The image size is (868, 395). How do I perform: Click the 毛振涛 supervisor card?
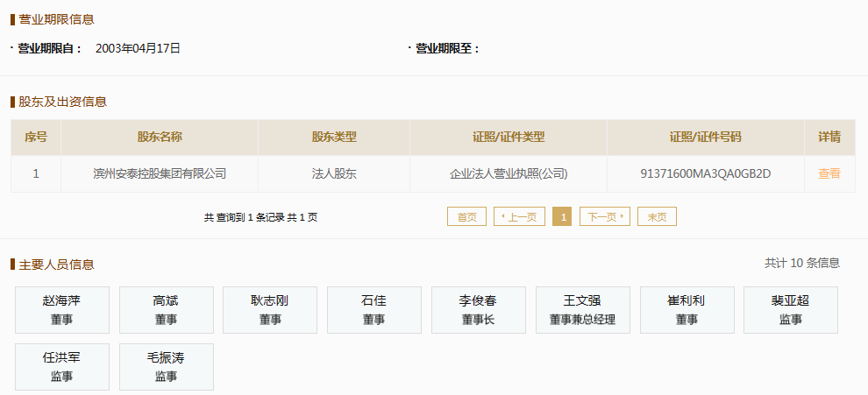[x=166, y=367]
